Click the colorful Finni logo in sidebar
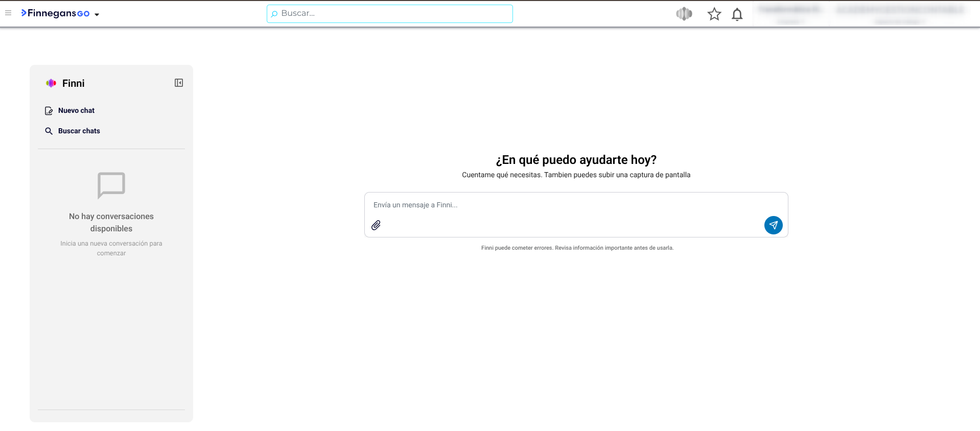Viewport: 980px width, 431px height. tap(51, 83)
